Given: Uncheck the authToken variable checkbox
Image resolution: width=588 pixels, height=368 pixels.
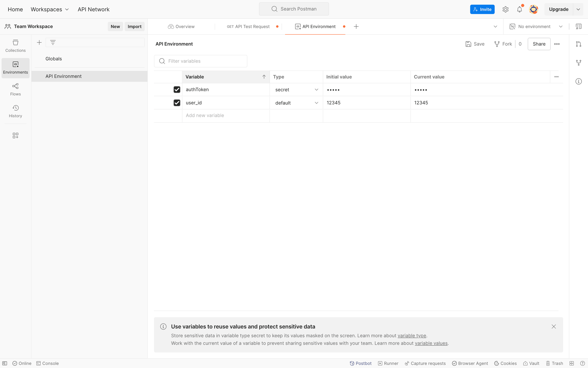Looking at the screenshot, I should point(177,90).
